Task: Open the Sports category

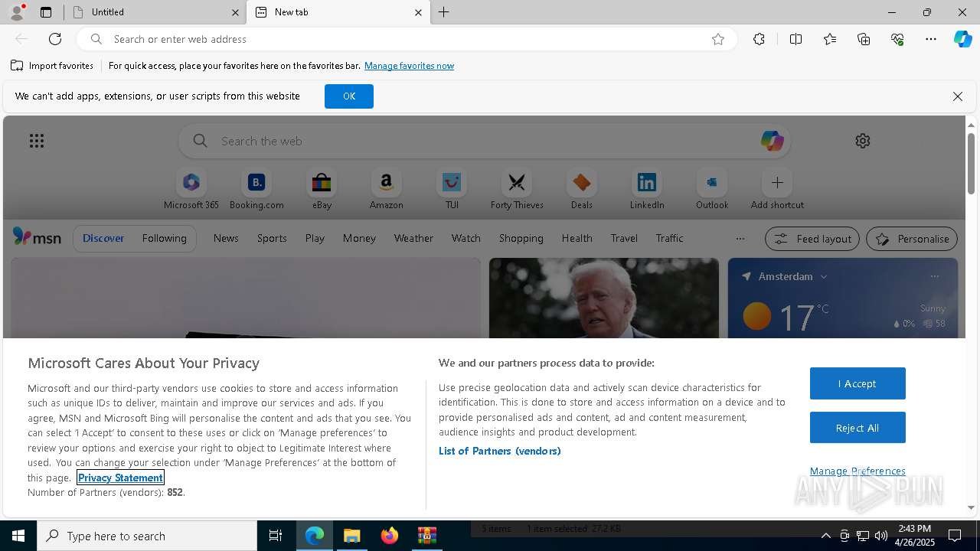Action: 272,238
